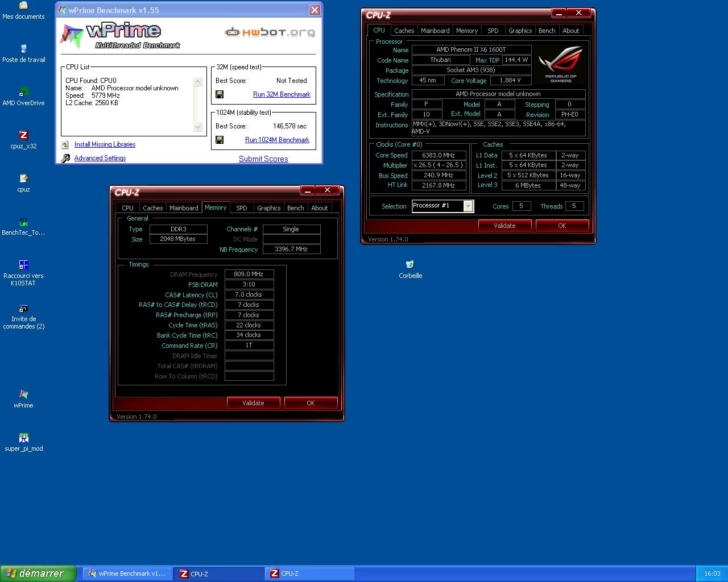Click up arrow in CPU List scrollbar
This screenshot has height=582, width=728.
coord(198,82)
